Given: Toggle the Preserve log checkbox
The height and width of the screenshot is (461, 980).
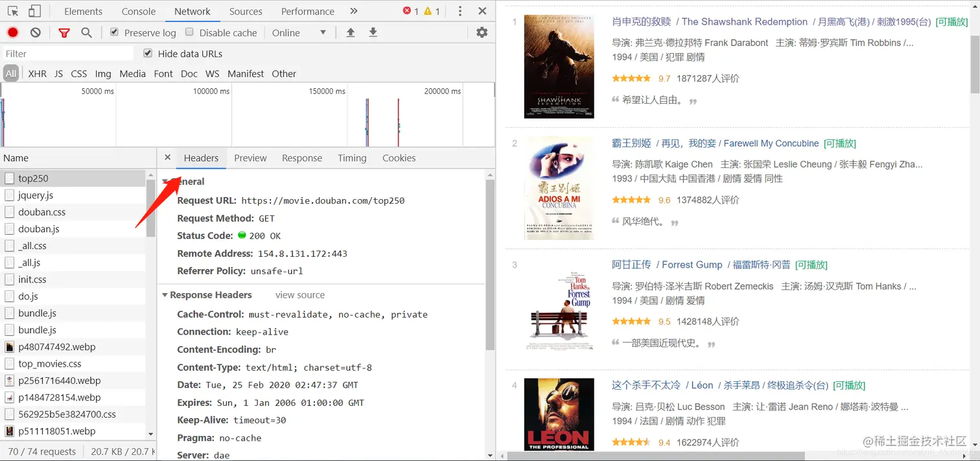Looking at the screenshot, I should (x=114, y=32).
